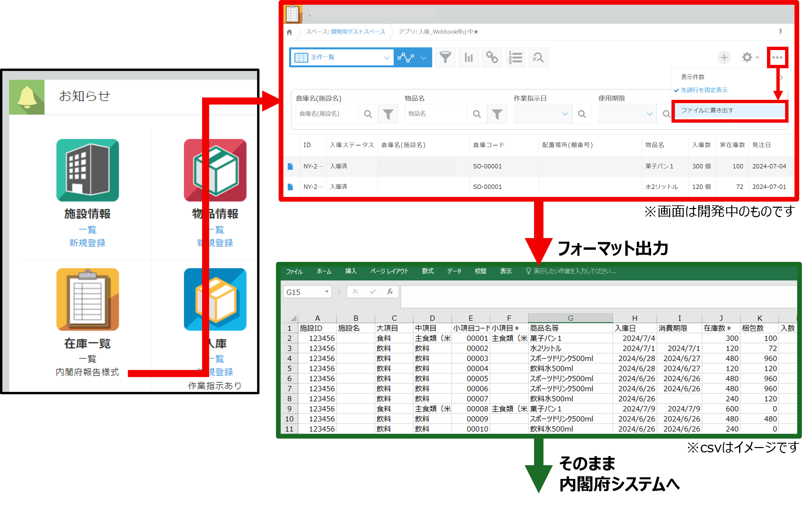812x522 pixels.
Task: Click the home icon in the breadcrumb
Action: (289, 32)
